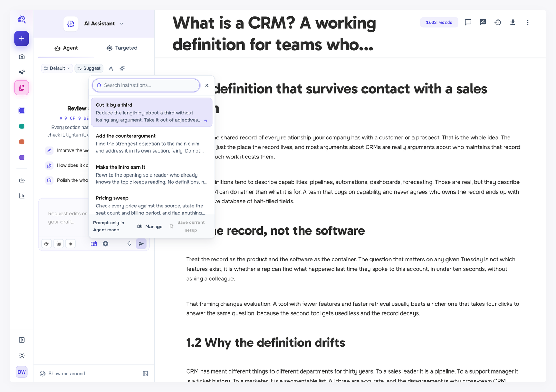Open the DW user avatar
This screenshot has height=392, width=556.
(22, 372)
